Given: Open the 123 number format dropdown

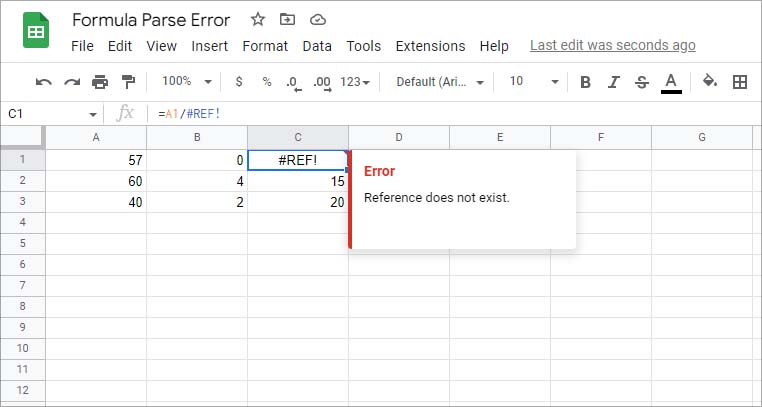Looking at the screenshot, I should click(355, 82).
